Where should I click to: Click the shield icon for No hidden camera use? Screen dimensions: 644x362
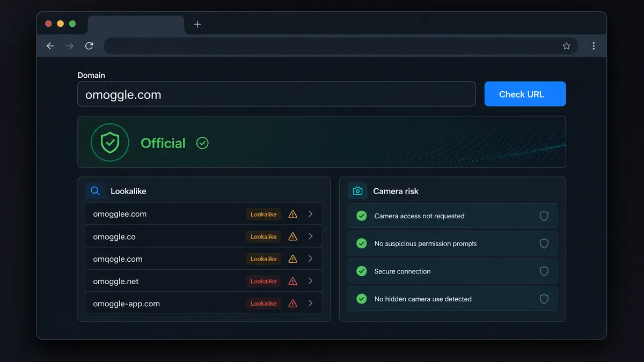(x=544, y=299)
